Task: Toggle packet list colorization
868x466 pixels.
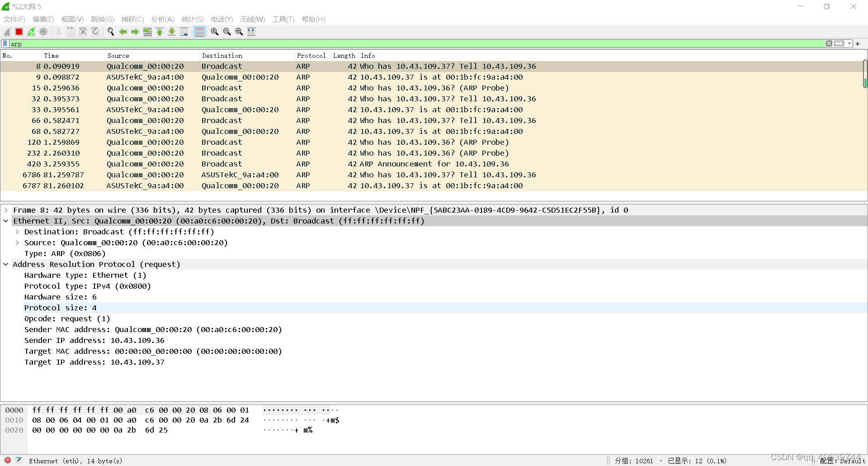Action: [199, 32]
